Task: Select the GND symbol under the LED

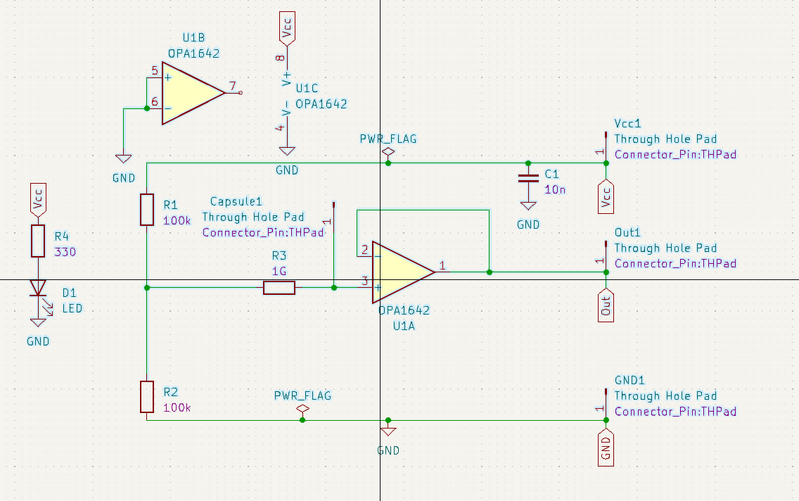Action: tap(38, 321)
